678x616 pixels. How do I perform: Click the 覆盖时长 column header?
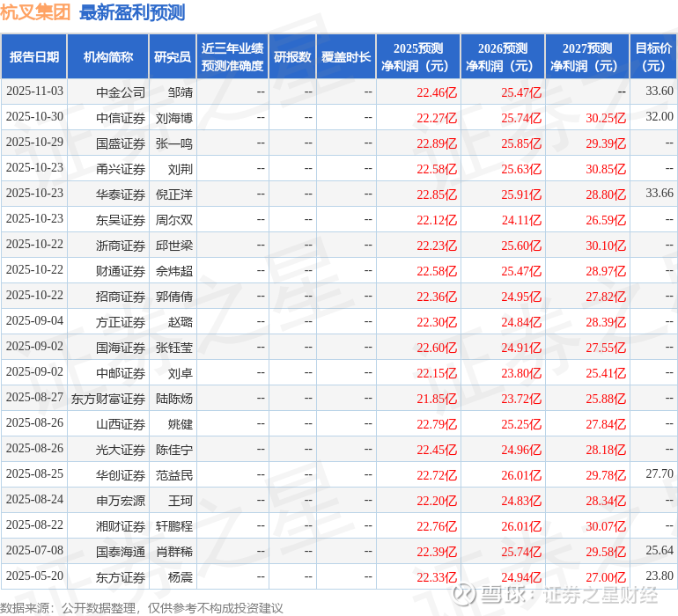[346, 56]
